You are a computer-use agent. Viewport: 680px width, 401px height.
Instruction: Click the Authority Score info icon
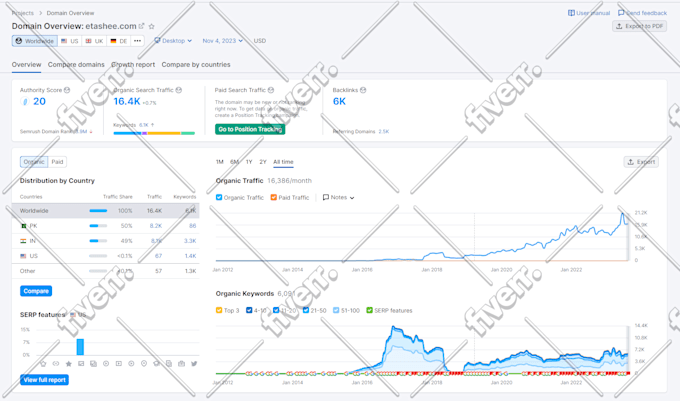click(67, 90)
